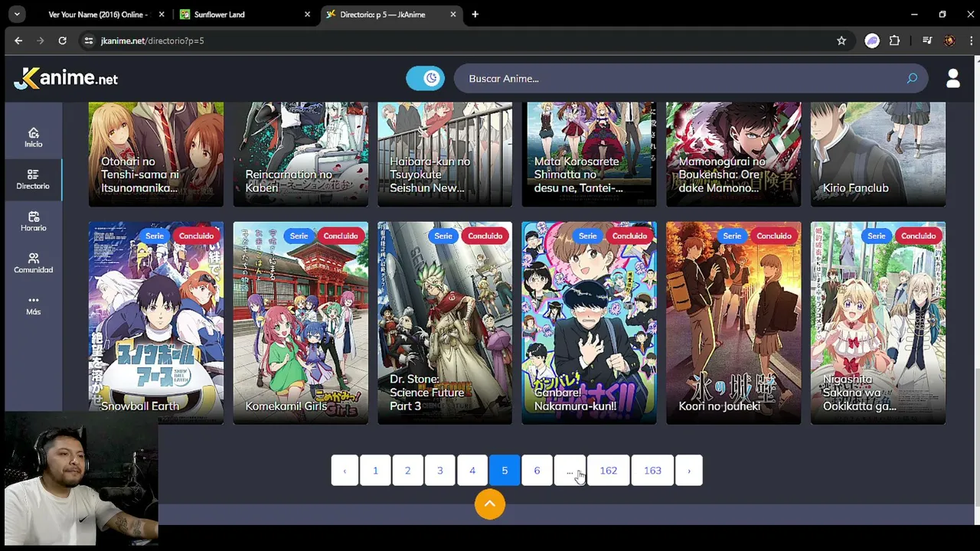Viewport: 980px width, 551px height.
Task: Open the Reincarnation no Kaben anime card
Action: 300,154
